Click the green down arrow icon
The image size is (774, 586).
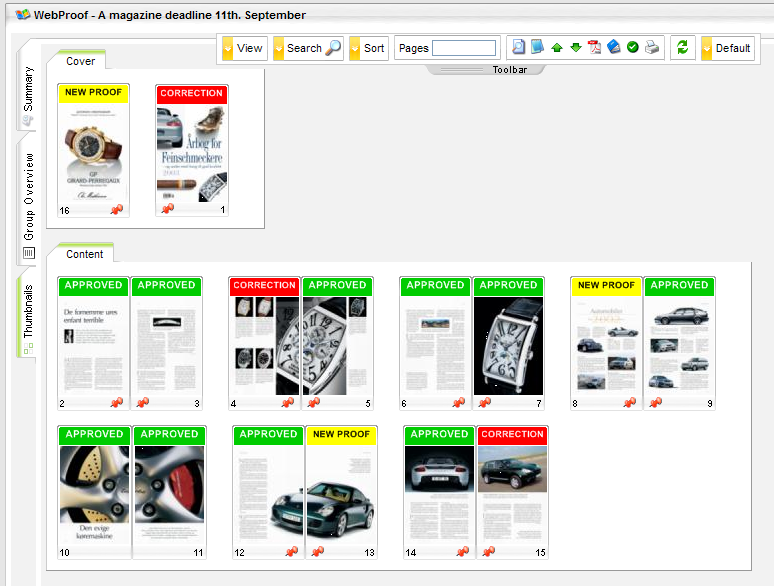click(x=575, y=48)
